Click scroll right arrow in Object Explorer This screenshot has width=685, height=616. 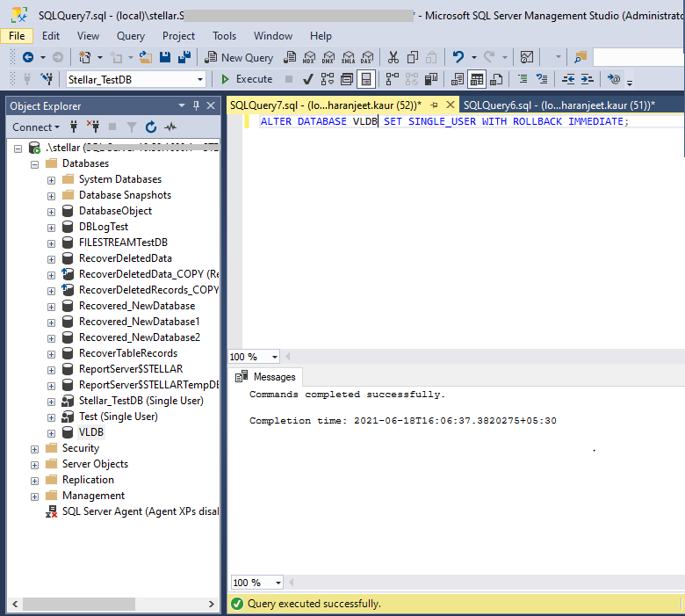[212, 605]
